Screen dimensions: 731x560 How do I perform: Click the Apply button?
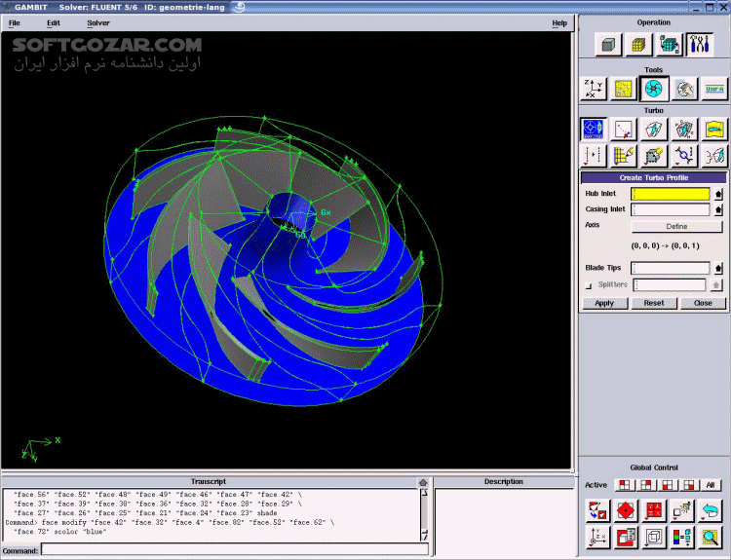604,303
